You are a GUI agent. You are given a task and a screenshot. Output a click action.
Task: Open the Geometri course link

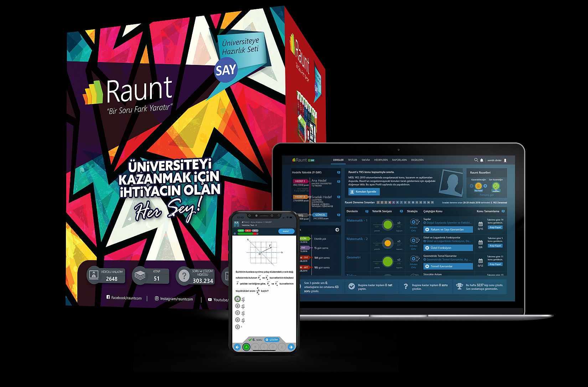tap(354, 257)
